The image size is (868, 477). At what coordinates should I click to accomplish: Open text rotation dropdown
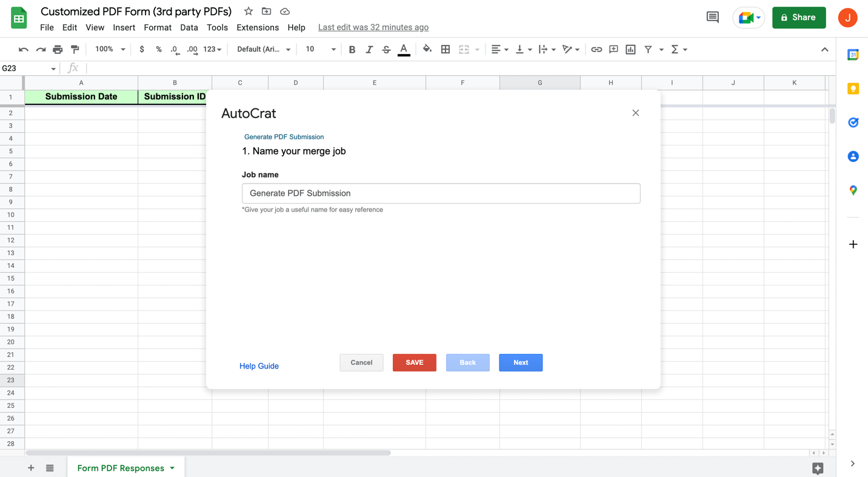570,50
